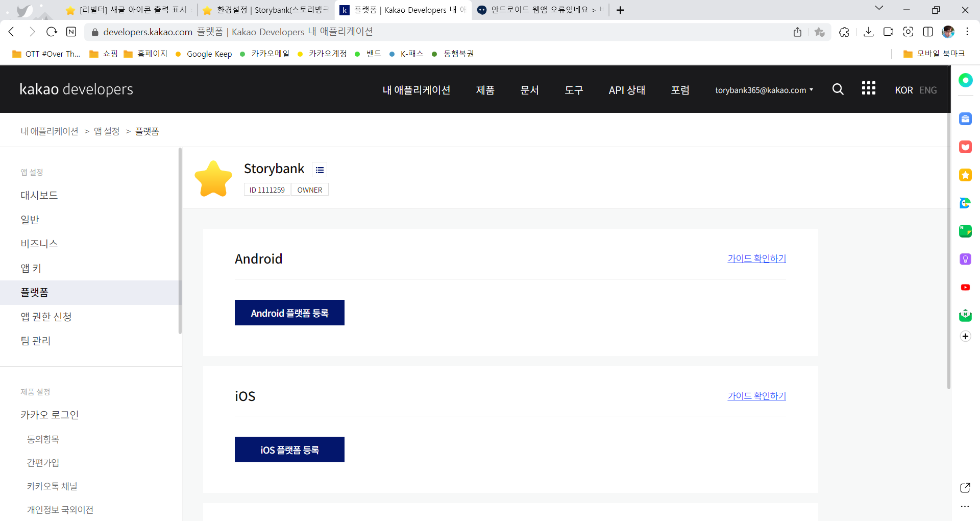980x521 pixels.
Task: Open the red Pocket sidebar icon
Action: pyautogui.click(x=965, y=147)
